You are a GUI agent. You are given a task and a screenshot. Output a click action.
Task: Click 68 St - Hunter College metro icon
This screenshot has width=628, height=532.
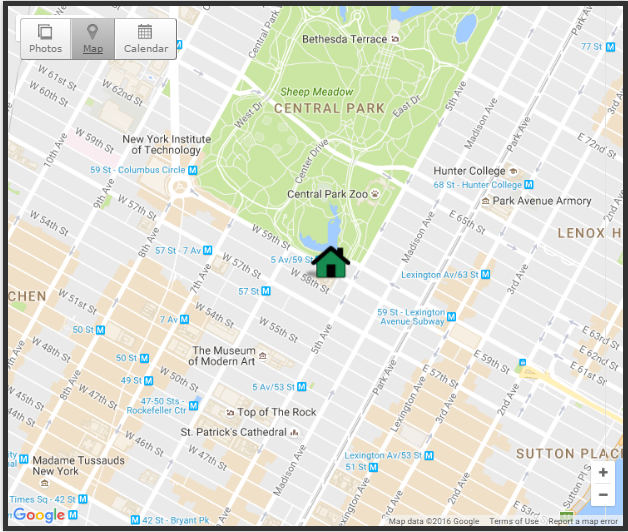[529, 185]
